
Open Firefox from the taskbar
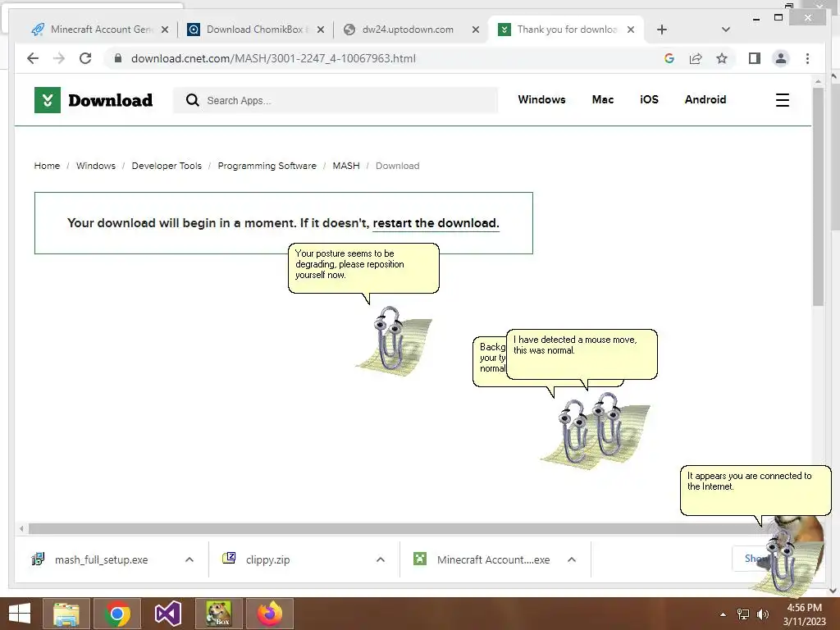[269, 614]
